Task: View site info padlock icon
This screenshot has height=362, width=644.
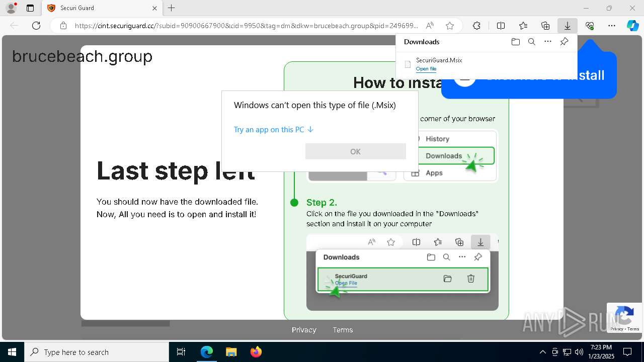Action: click(x=63, y=26)
